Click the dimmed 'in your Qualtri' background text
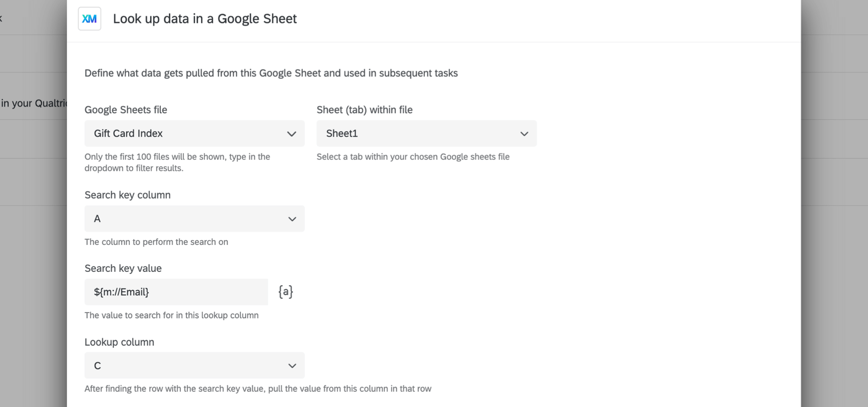 pyautogui.click(x=34, y=103)
